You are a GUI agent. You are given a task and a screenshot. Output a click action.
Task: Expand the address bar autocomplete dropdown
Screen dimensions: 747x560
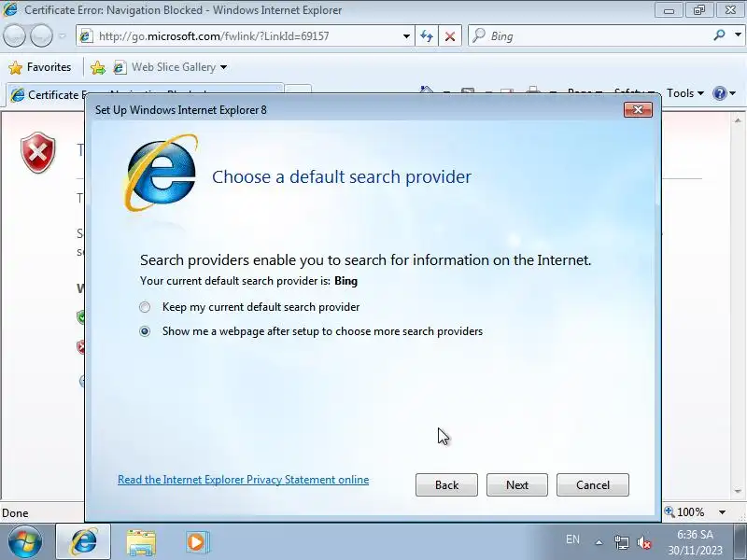tap(406, 36)
